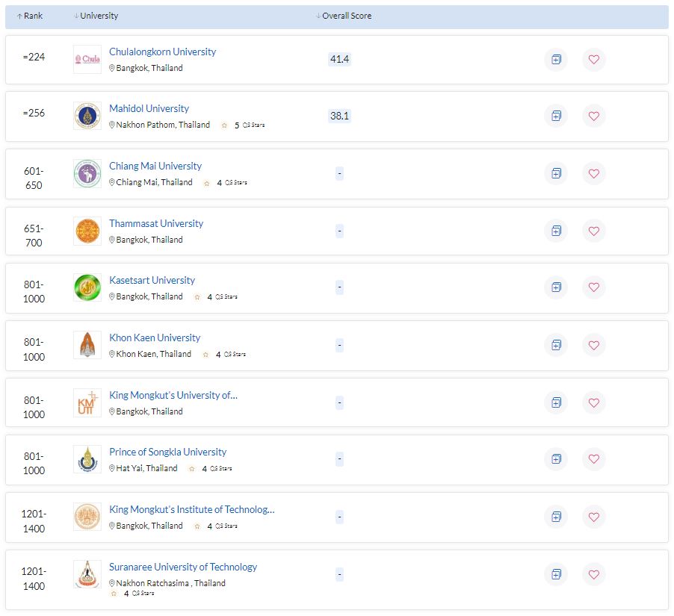674x616 pixels.
Task: Click King Mongkut's Institute of Technolog... seal logo
Action: pyautogui.click(x=87, y=517)
